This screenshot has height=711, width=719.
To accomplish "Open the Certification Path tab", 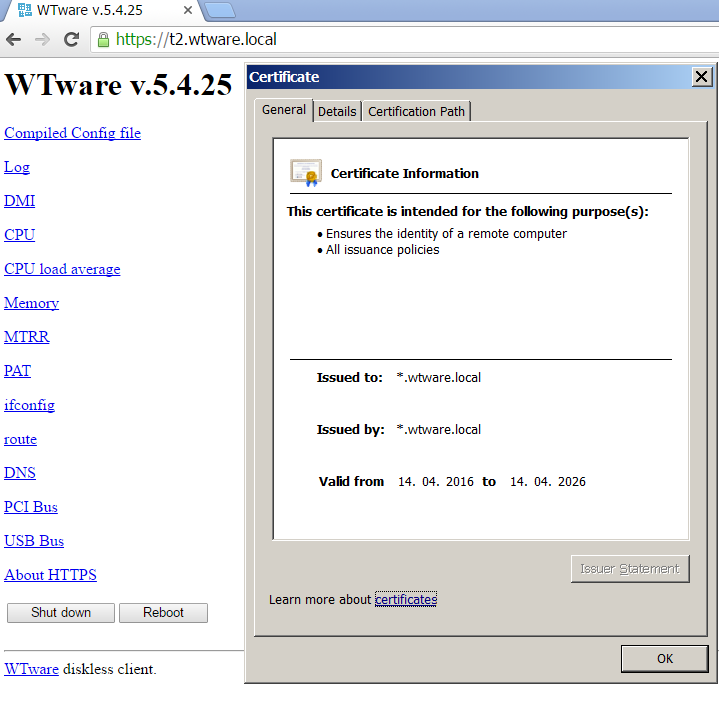I will coord(416,111).
